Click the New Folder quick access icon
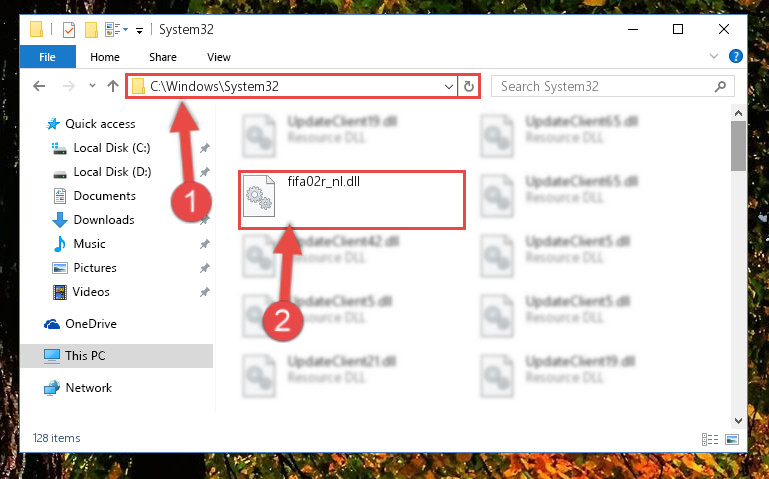The image size is (769, 479). [91, 30]
